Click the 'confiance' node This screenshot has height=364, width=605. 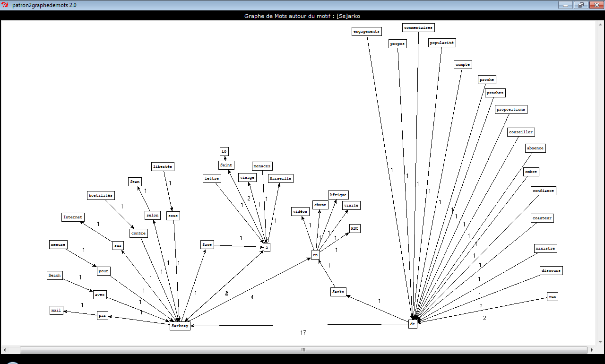(544, 191)
